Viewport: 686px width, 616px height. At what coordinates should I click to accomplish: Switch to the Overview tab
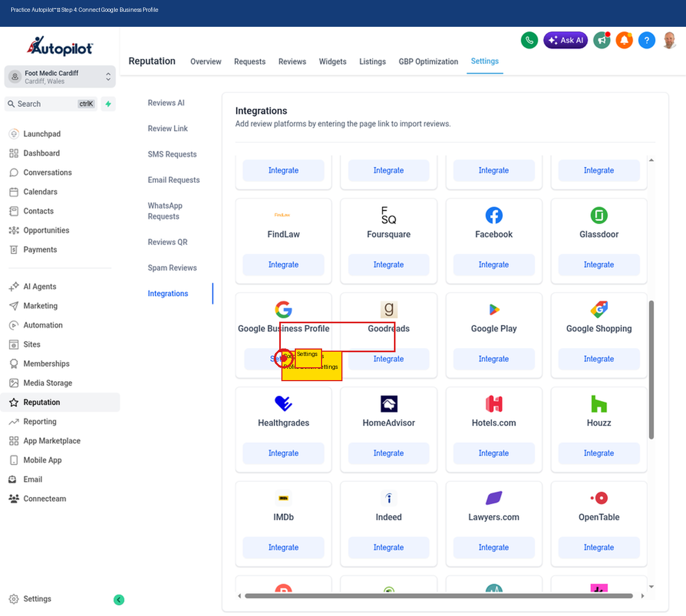coord(206,62)
